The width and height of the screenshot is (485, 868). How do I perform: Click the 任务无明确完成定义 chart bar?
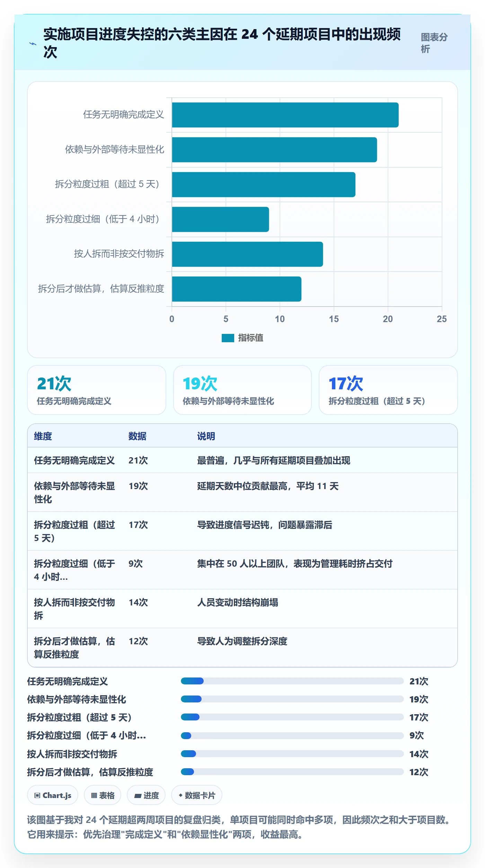click(285, 115)
